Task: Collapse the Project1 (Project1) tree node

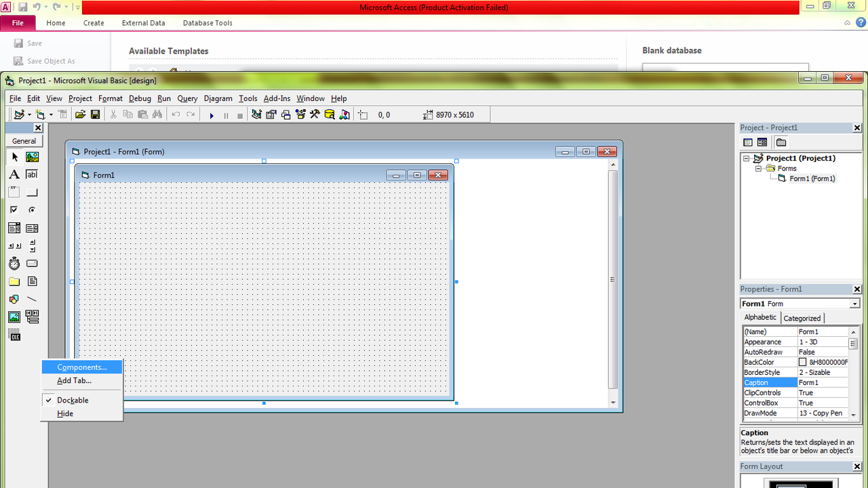Action: coord(747,158)
